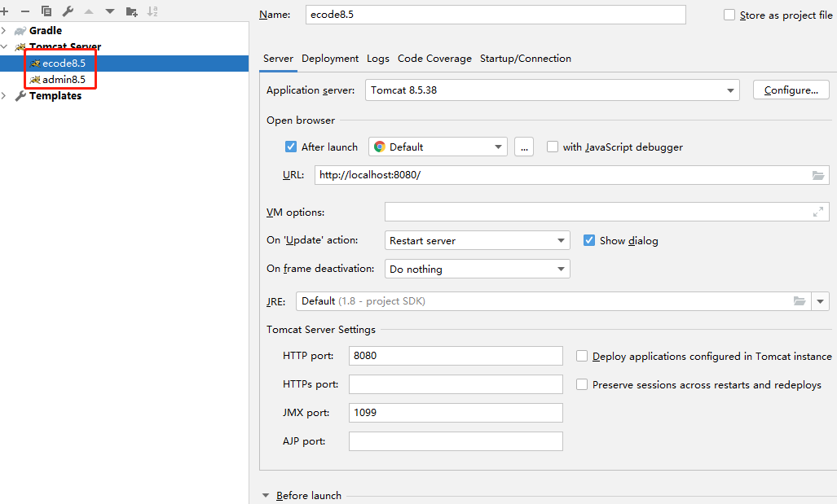837x504 pixels.
Task: Click the AJP port field
Action: [456, 441]
